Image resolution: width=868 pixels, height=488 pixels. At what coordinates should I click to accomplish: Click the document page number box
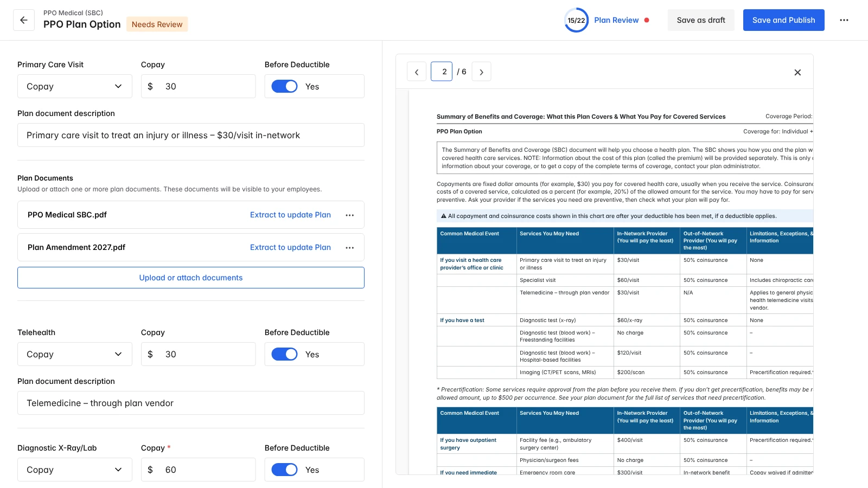pos(442,72)
